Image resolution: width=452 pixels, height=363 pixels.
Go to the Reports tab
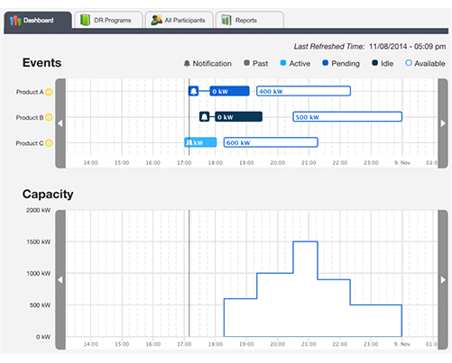(250, 20)
